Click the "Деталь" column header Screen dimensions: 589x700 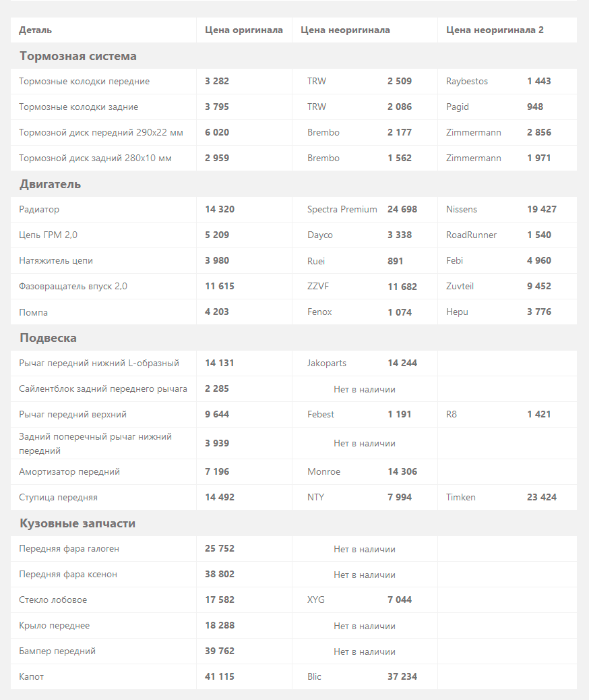click(x=35, y=30)
